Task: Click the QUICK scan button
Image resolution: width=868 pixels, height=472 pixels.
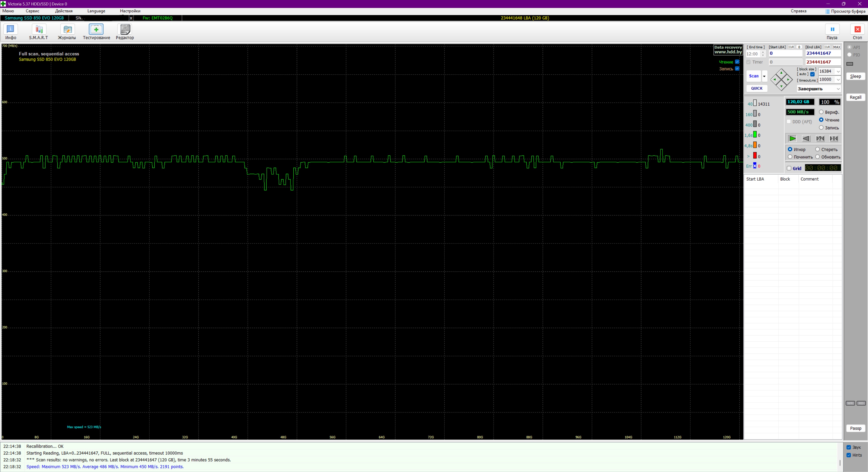Action: [757, 88]
